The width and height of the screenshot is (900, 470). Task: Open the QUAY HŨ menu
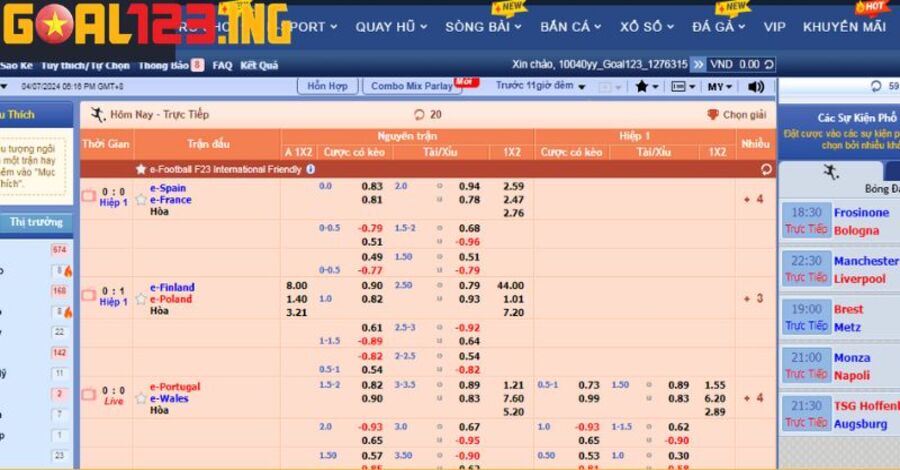[391, 26]
